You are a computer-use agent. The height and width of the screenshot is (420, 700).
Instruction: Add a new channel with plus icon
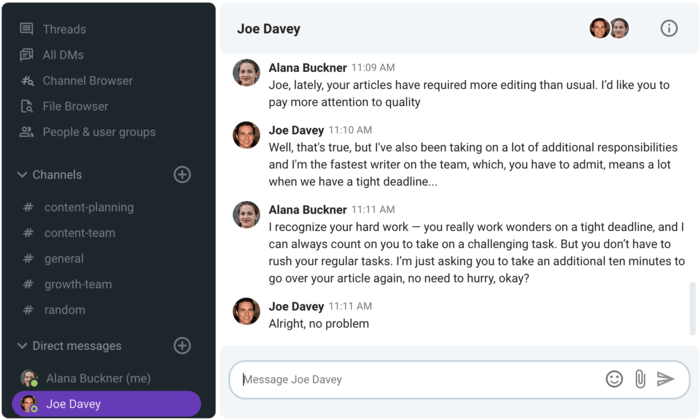coord(182,175)
